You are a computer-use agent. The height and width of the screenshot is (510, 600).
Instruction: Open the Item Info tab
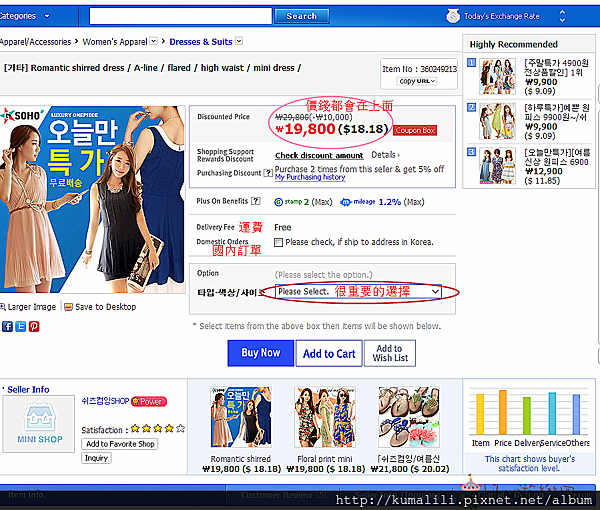pos(27,495)
